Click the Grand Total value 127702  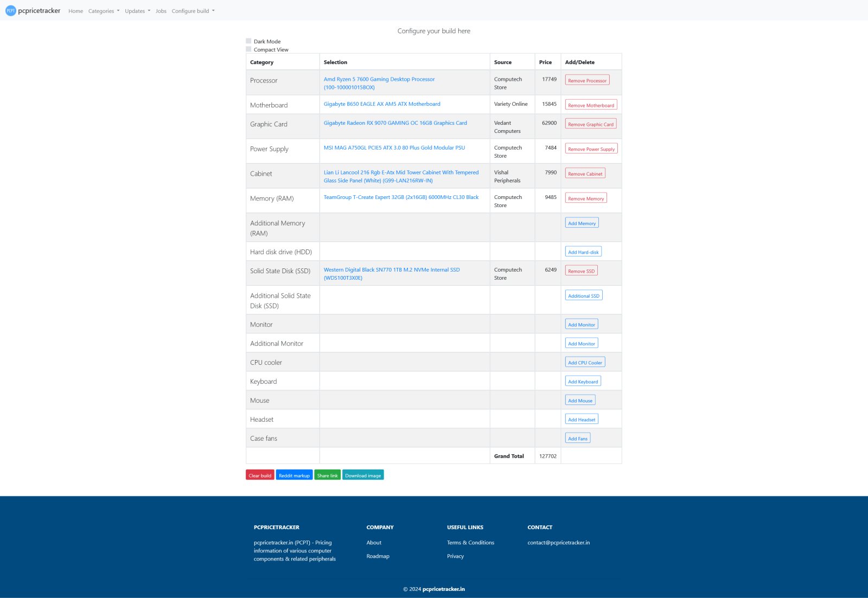[x=548, y=456]
